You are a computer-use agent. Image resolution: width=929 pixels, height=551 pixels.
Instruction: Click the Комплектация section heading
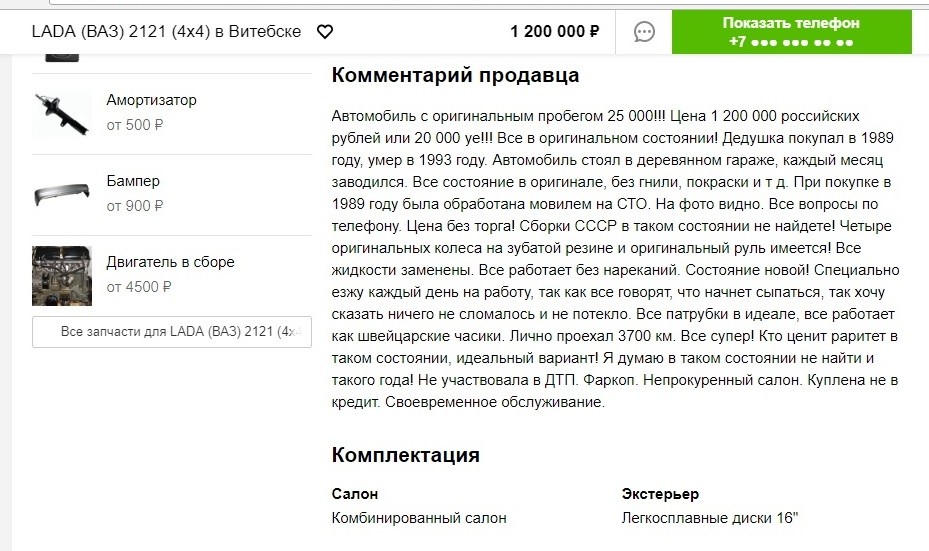(405, 455)
